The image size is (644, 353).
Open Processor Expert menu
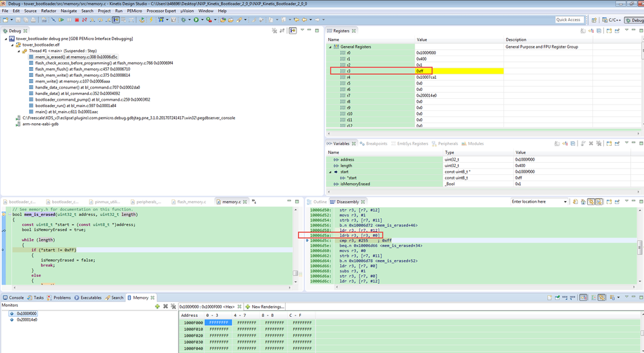[x=161, y=11]
